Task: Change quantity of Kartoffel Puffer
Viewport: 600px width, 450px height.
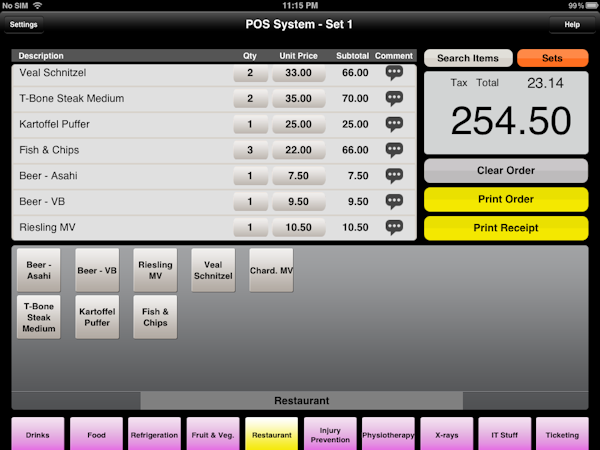Action: coord(250,124)
